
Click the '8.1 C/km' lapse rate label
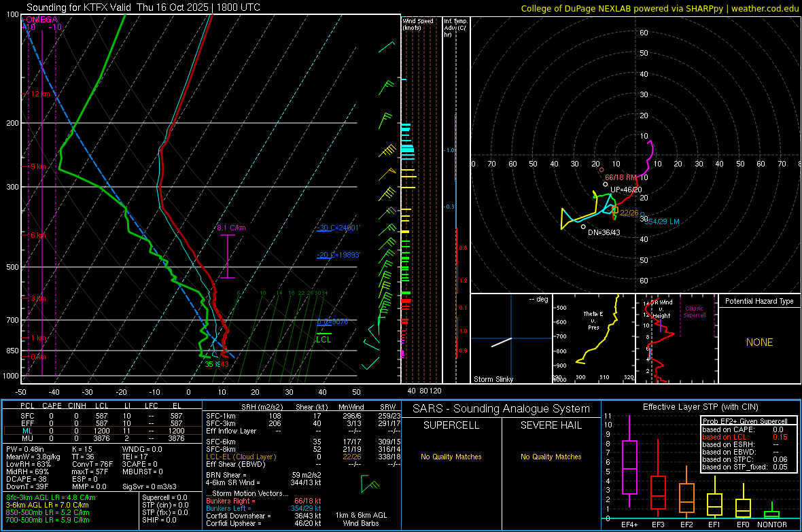coord(231,228)
